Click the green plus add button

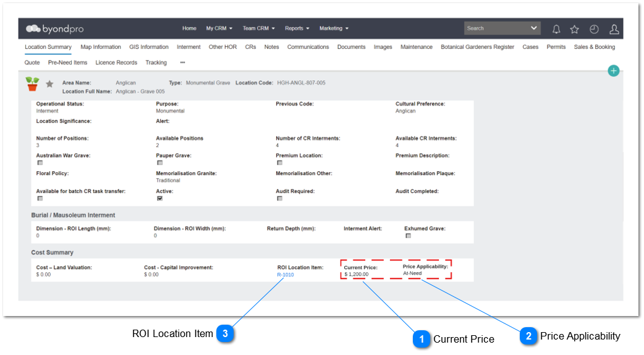(x=613, y=71)
